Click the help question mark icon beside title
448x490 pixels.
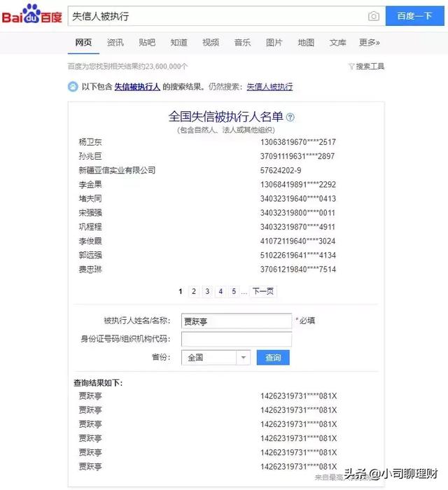[290, 118]
